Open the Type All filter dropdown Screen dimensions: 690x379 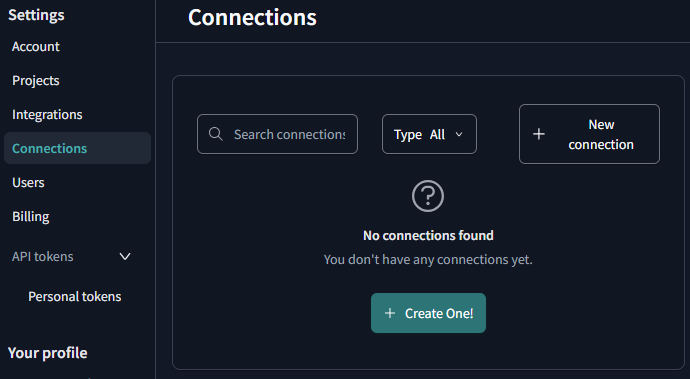point(429,134)
